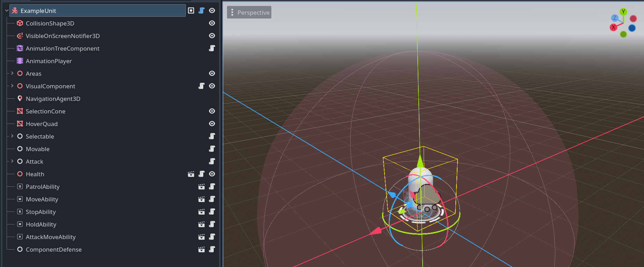
Task: Click the Y axis on view gizmo
Action: click(623, 12)
